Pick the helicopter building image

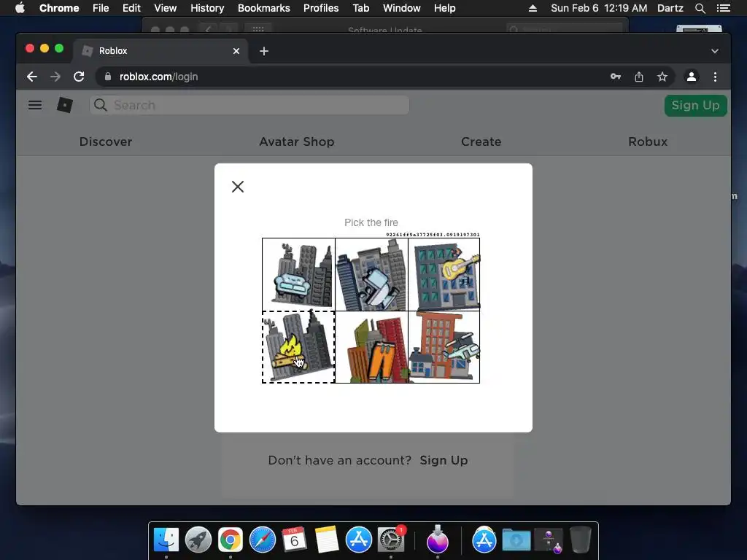click(444, 347)
